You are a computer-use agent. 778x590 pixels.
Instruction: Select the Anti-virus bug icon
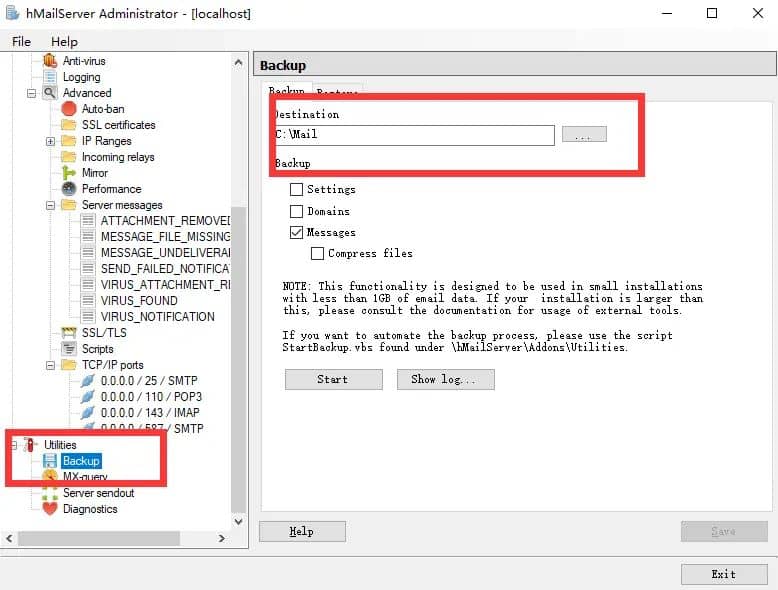tap(50, 61)
